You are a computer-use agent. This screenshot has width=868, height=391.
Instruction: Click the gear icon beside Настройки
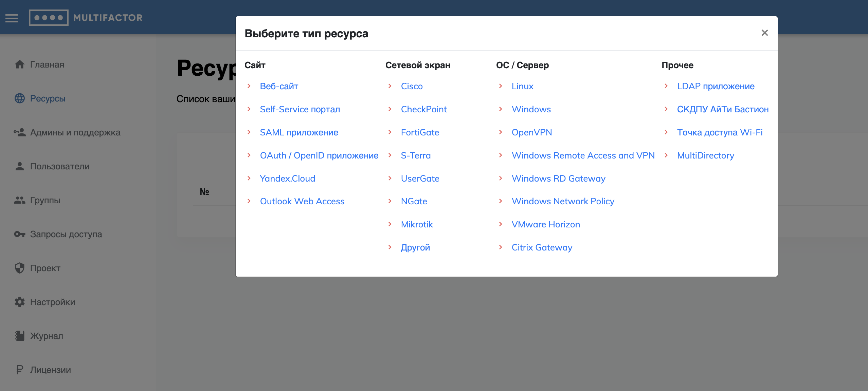tap(20, 302)
